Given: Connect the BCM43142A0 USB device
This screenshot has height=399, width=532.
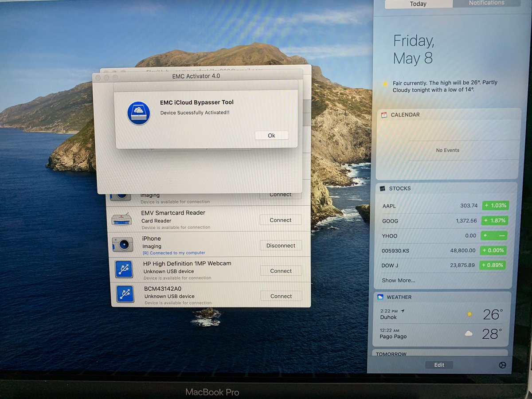Looking at the screenshot, I should pos(281,296).
